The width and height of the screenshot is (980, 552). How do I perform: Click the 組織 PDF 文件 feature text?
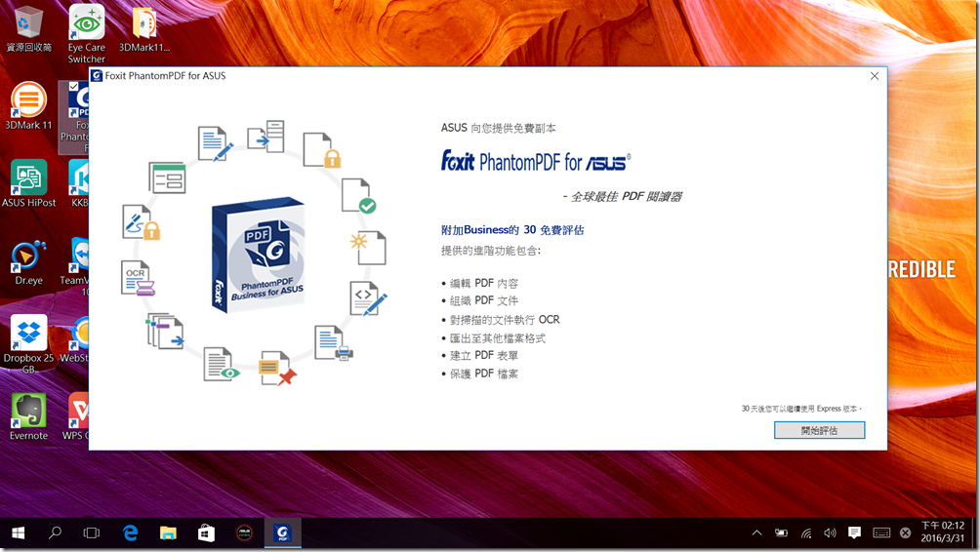coord(484,301)
